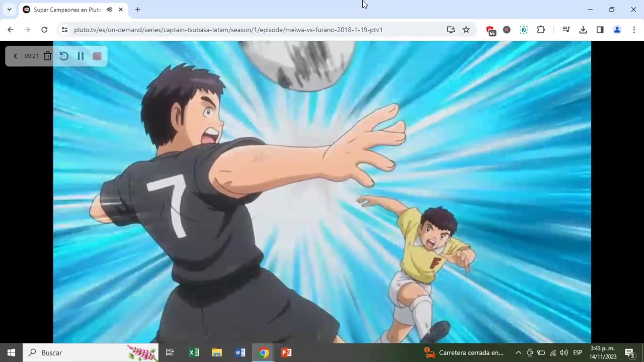Open the Windows Start menu
Image resolution: width=644 pixels, height=362 pixels.
click(11, 352)
